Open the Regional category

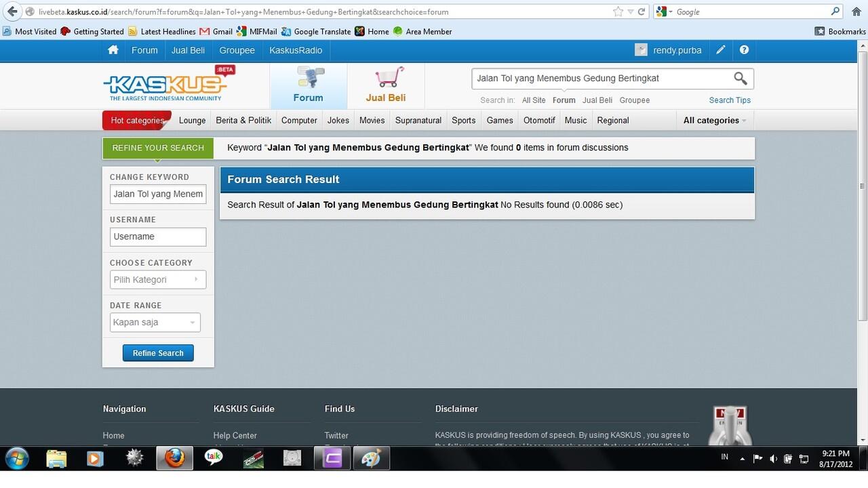(613, 121)
